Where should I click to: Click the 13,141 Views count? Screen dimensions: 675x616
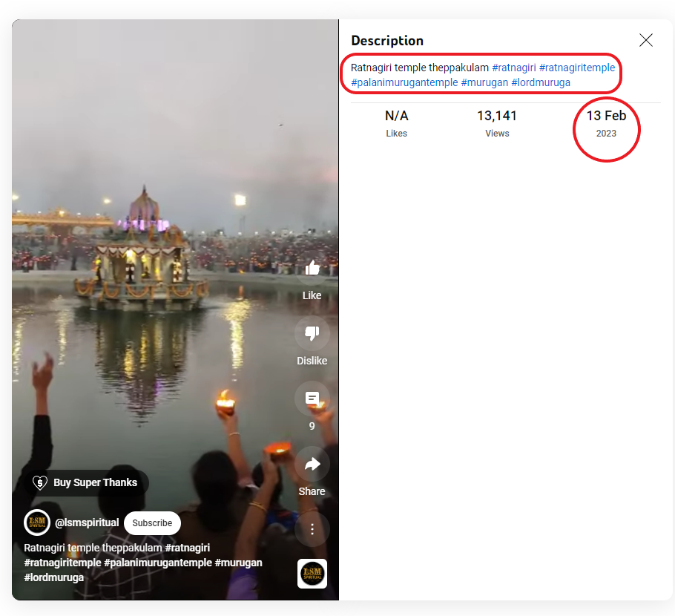tap(497, 116)
